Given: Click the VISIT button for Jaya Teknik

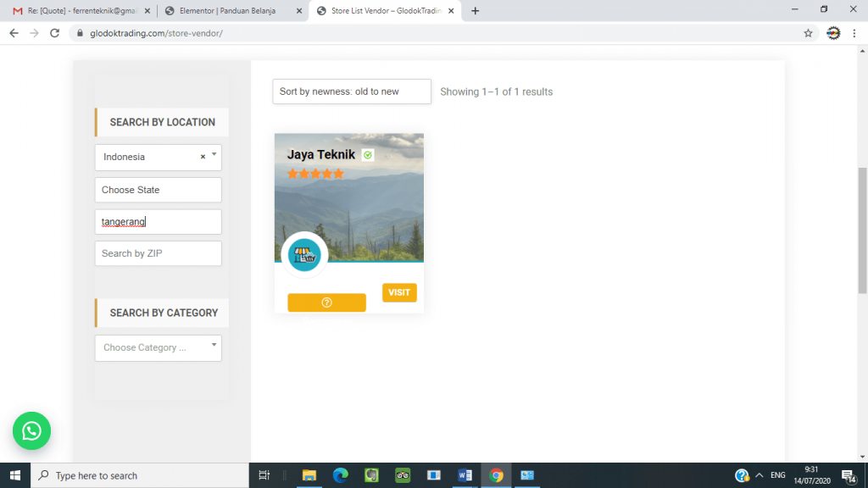Looking at the screenshot, I should click(399, 292).
